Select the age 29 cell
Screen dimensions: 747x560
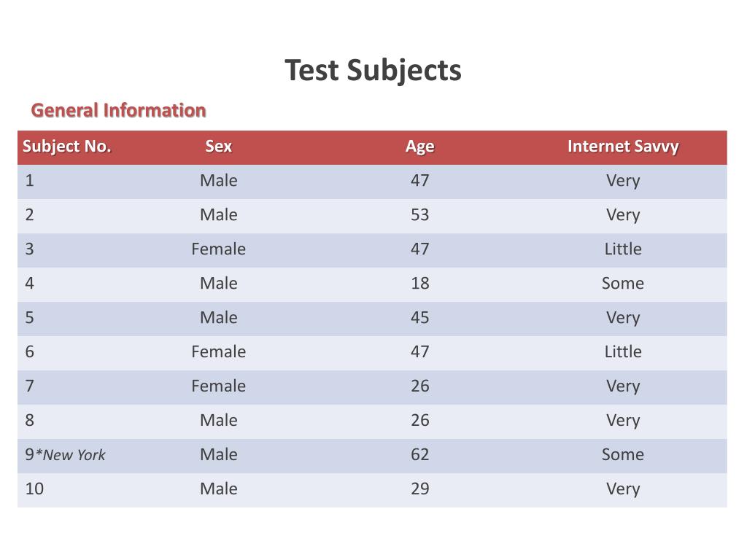coord(419,489)
